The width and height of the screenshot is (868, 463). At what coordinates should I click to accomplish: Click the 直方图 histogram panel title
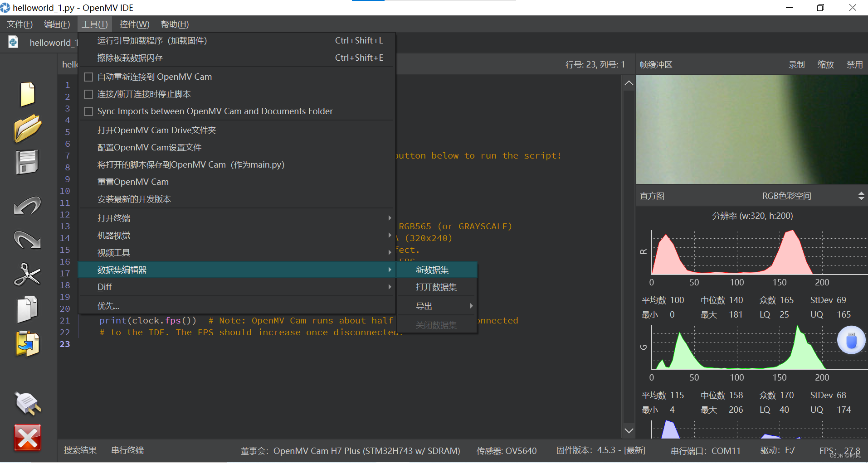652,196
